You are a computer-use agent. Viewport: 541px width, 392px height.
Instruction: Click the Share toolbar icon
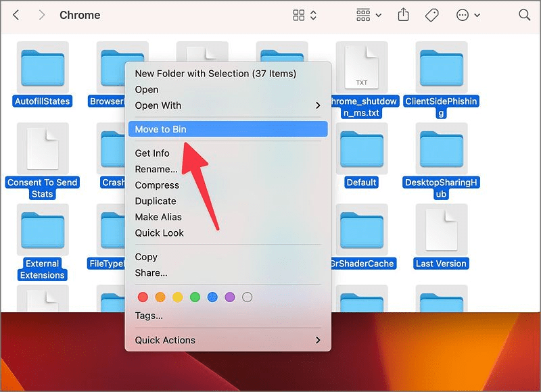404,15
